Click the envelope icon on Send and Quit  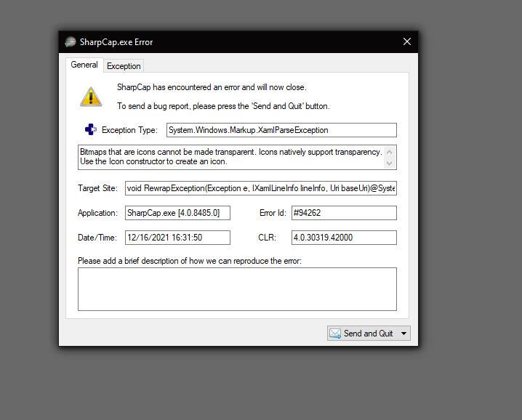335,333
